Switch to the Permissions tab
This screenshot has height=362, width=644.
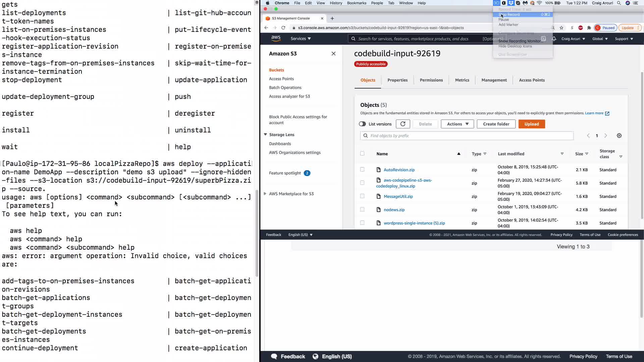tap(431, 80)
